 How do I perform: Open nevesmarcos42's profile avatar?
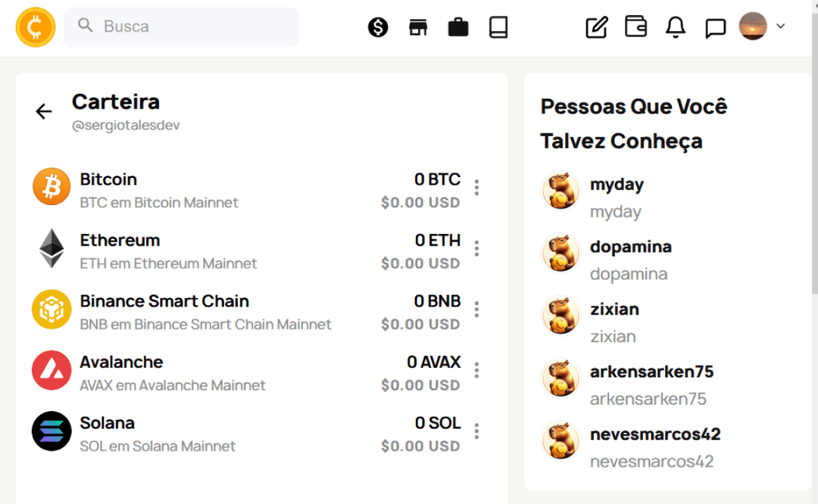pyautogui.click(x=560, y=441)
